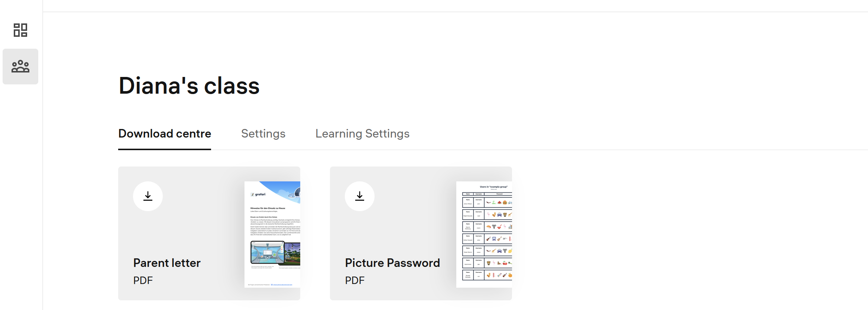
Task: Select the classes group icon in sidebar
Action: coord(20,67)
